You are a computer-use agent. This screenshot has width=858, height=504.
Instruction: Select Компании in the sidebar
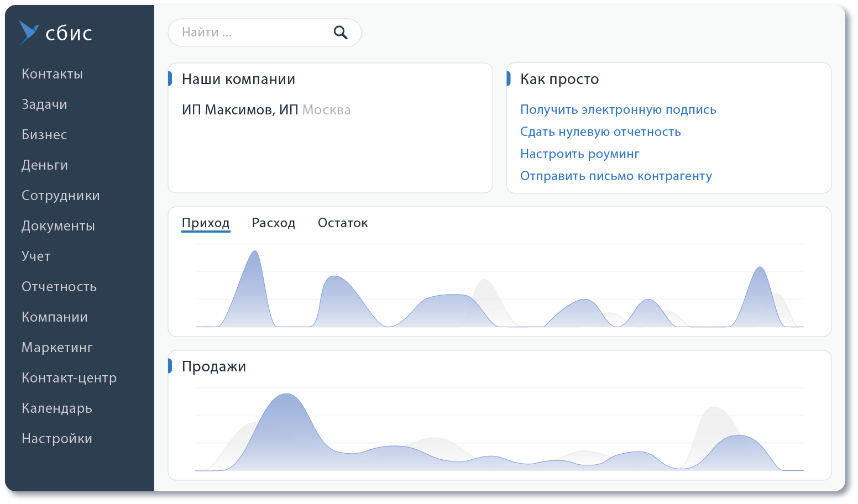coord(55,317)
